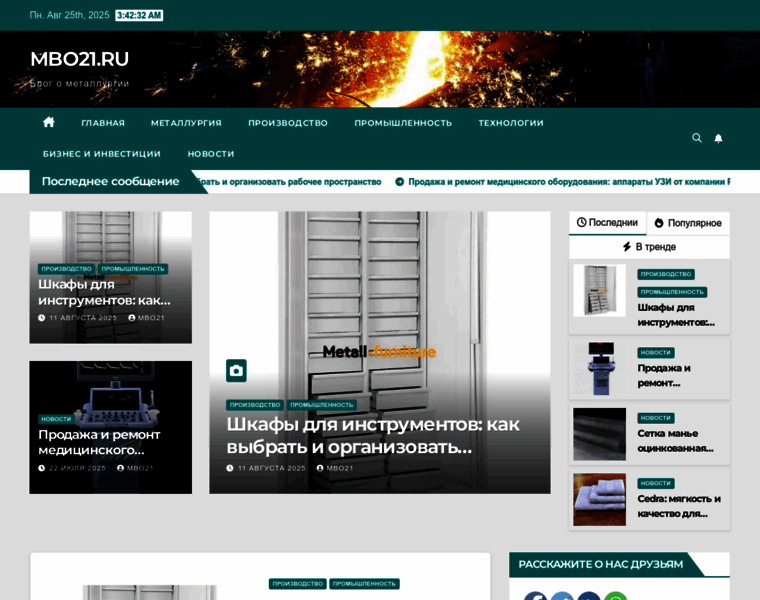
Task: Open the ТЕХНОЛОГИИ menu item
Action: (x=511, y=123)
